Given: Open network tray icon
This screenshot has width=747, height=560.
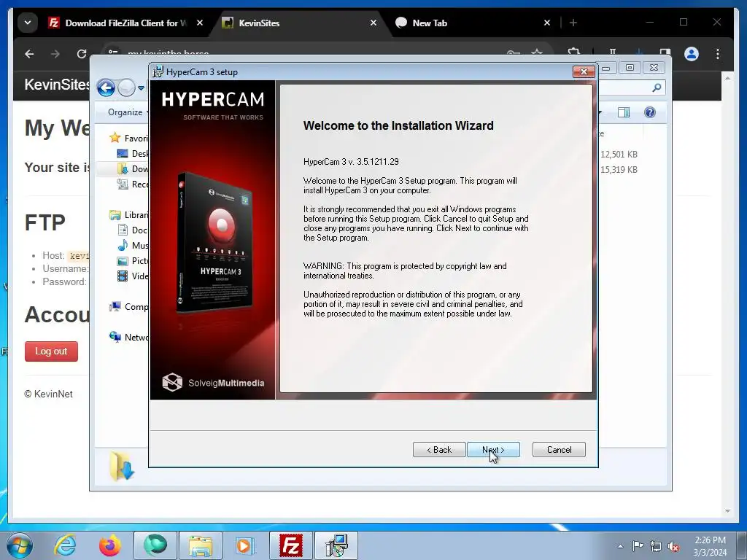Looking at the screenshot, I should pyautogui.click(x=656, y=547).
